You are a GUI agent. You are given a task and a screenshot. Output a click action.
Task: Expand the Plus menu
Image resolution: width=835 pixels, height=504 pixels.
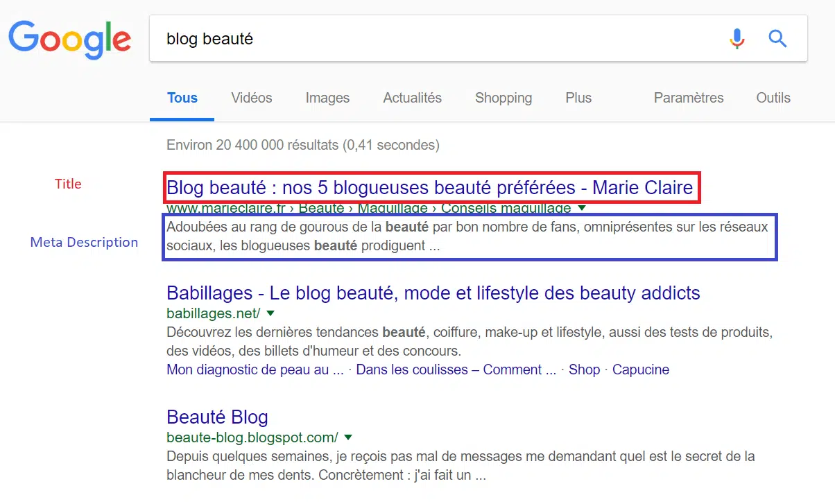(578, 98)
